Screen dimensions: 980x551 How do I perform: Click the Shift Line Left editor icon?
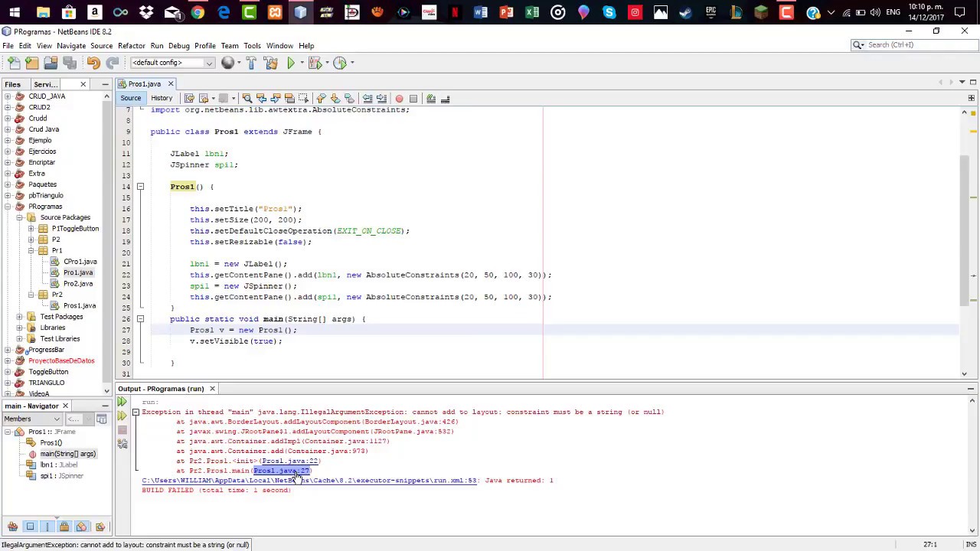tap(367, 99)
